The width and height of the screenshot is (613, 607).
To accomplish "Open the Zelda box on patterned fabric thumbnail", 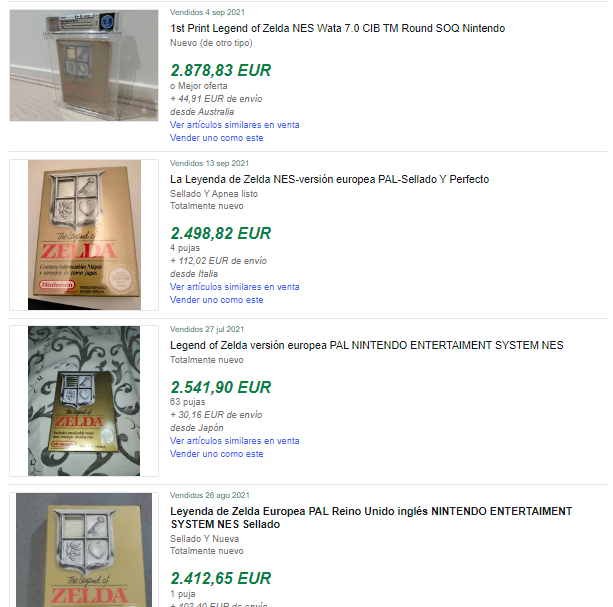I will pyautogui.click(x=84, y=401).
